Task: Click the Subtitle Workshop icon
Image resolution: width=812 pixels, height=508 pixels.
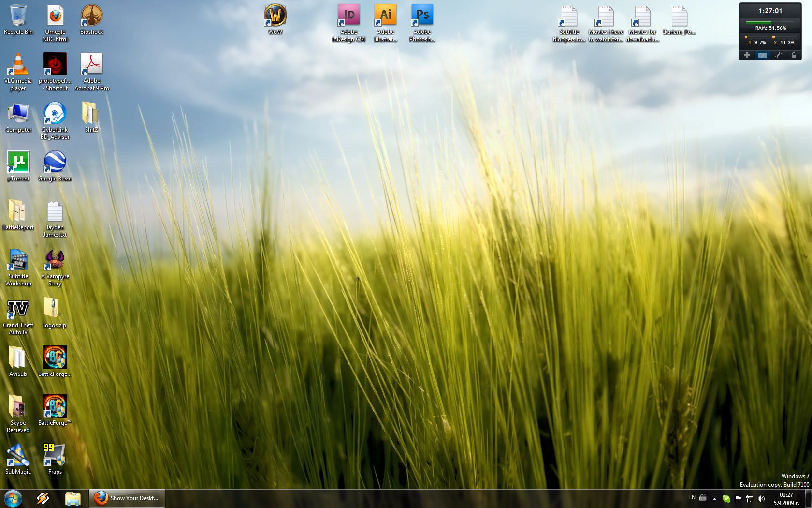Action: (x=18, y=261)
